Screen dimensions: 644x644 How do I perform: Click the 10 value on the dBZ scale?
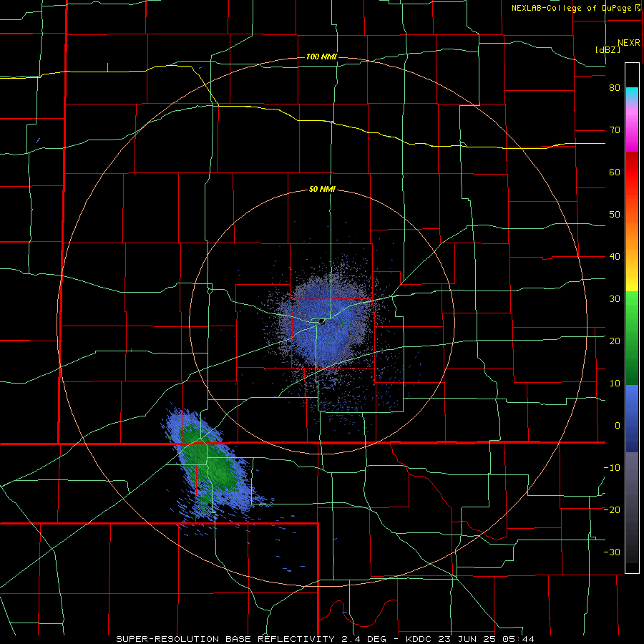pos(615,384)
